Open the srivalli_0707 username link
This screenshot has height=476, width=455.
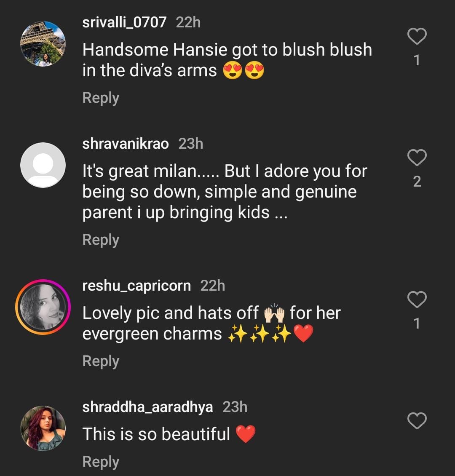coord(124,22)
